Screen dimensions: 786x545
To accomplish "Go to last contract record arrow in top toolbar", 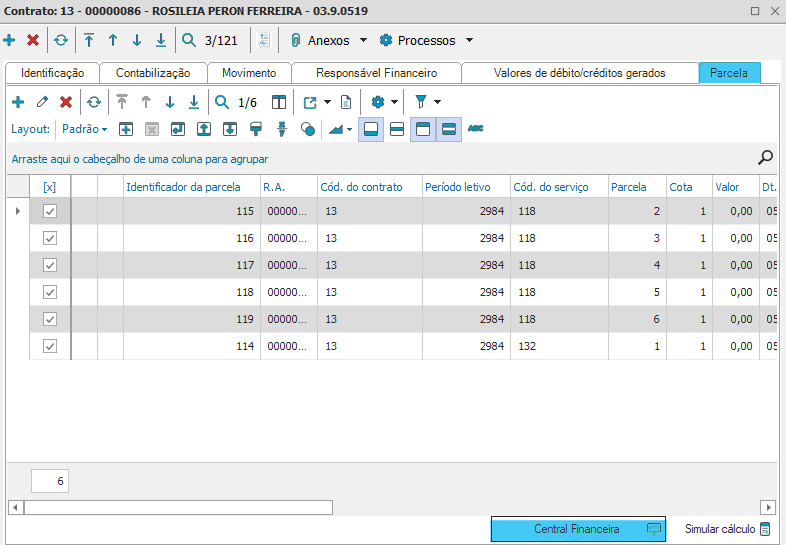I will pyautogui.click(x=161, y=41).
